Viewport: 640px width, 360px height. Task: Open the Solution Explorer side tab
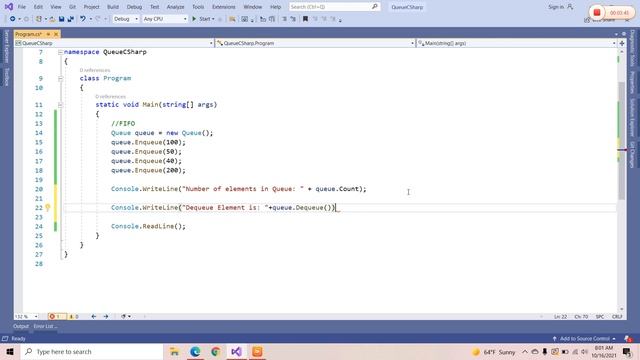click(632, 118)
